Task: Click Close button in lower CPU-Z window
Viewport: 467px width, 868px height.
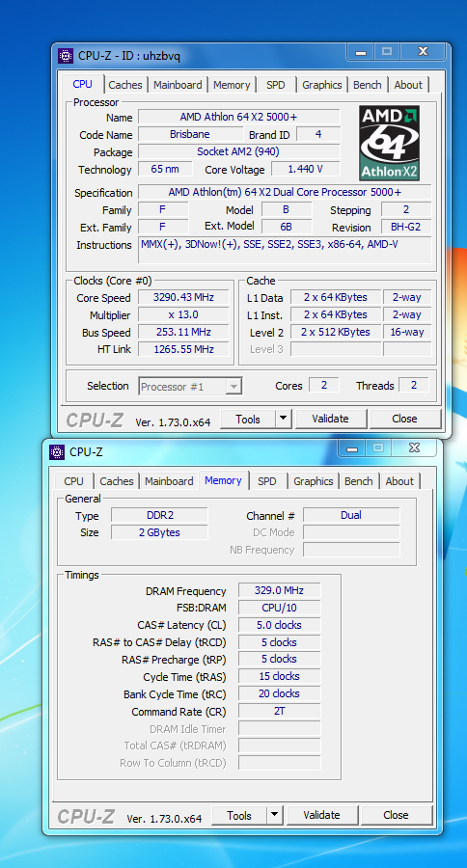Action: pyautogui.click(x=397, y=815)
